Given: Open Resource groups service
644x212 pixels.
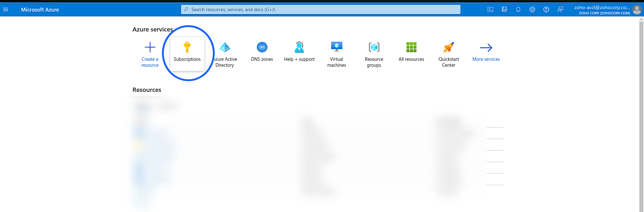Looking at the screenshot, I should pos(374,47).
